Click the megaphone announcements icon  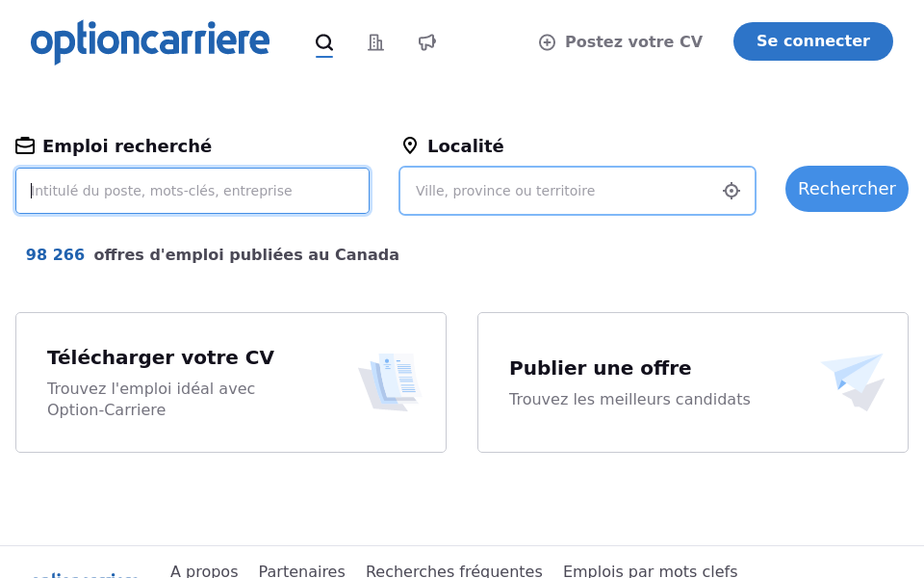coord(427,42)
